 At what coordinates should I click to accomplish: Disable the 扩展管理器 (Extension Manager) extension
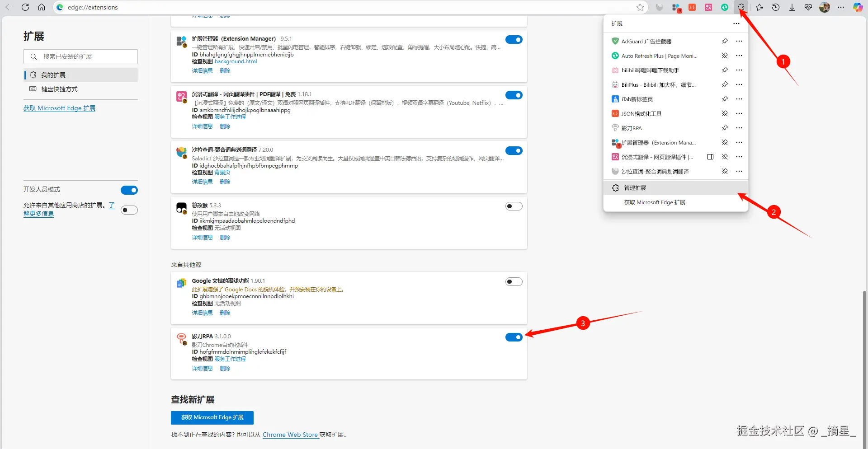(514, 40)
